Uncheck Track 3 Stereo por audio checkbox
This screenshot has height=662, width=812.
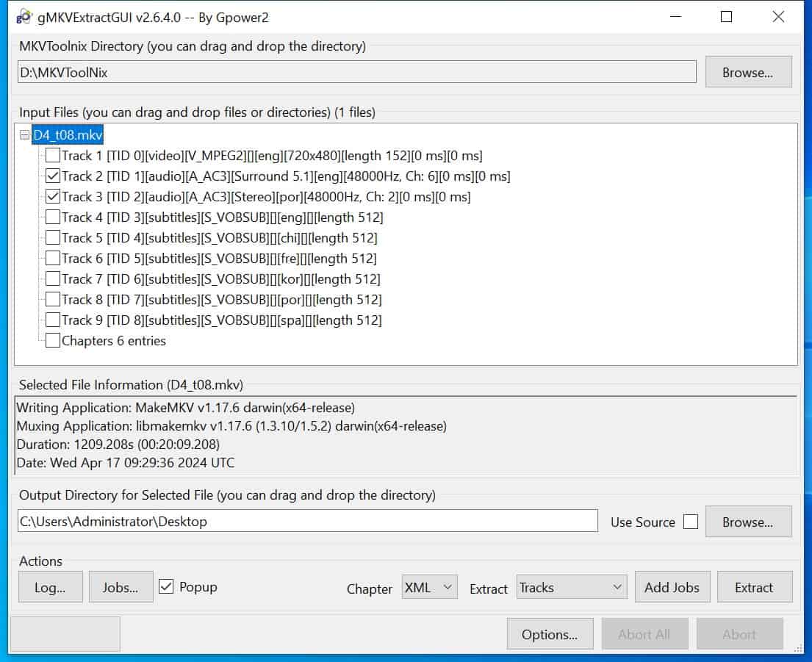pos(53,197)
